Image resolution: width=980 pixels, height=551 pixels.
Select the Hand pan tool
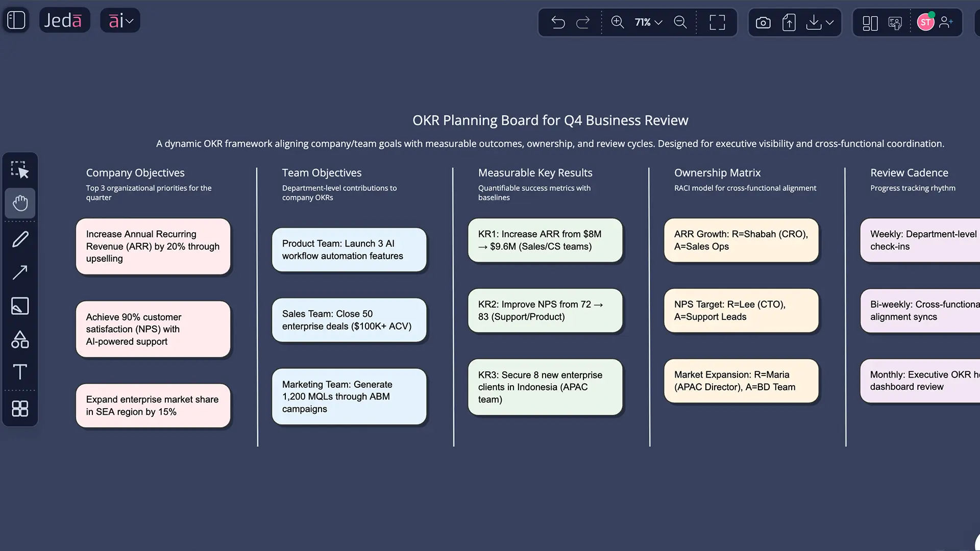[20, 203]
